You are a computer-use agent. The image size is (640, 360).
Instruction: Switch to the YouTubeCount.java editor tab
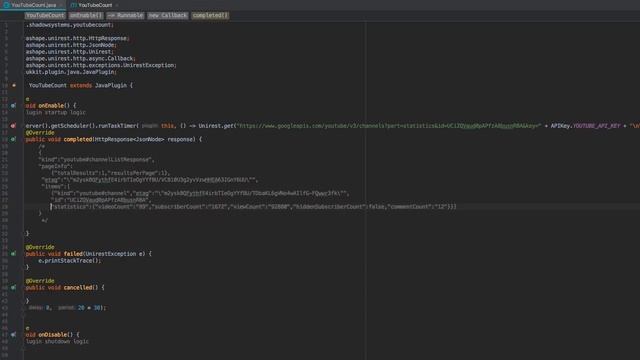pos(33,5)
